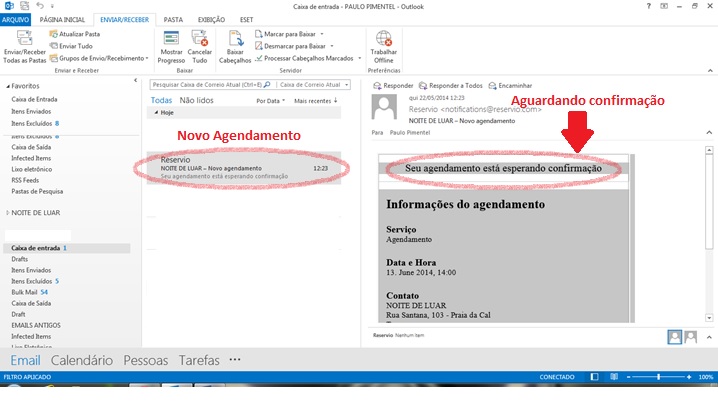Open Grupos de Envio/Recebimento dropdown
This screenshot has width=718, height=405.
(x=100, y=58)
